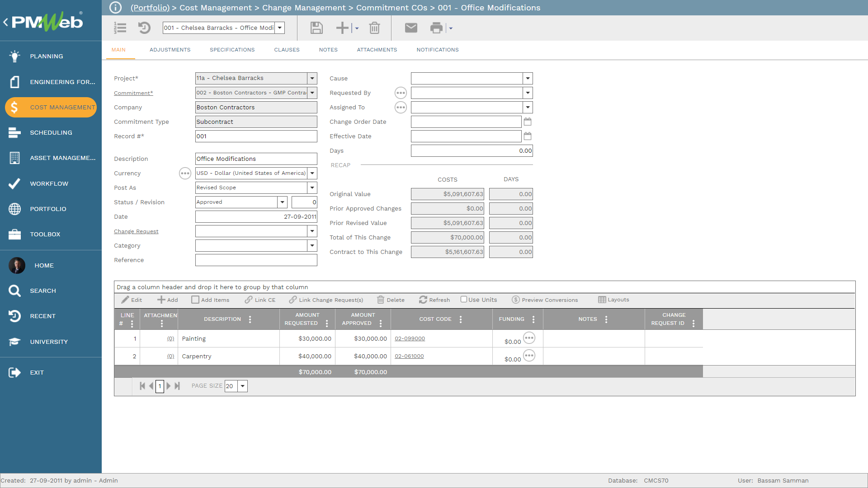Open the Description column options menu
Viewport: 868px width, 488px height.
pos(250,319)
